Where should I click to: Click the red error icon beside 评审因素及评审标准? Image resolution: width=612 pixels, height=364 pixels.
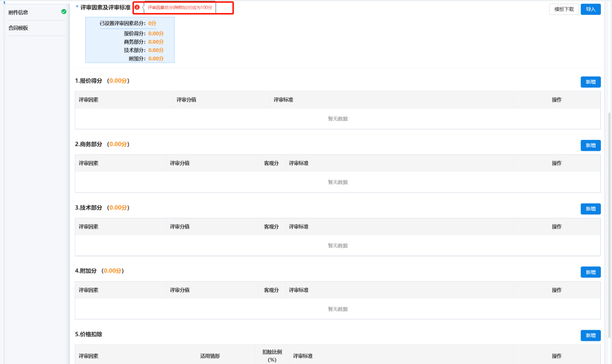click(137, 8)
